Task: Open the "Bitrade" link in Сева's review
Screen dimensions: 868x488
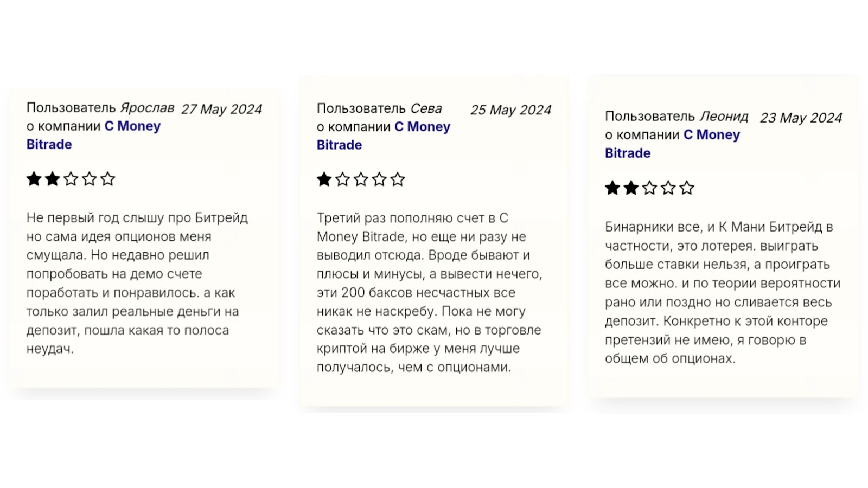Action: pos(340,145)
